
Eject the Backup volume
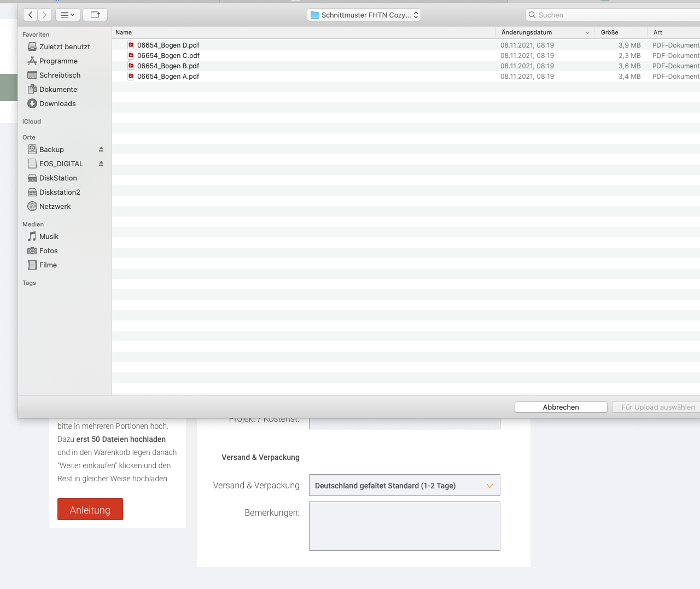tap(101, 149)
